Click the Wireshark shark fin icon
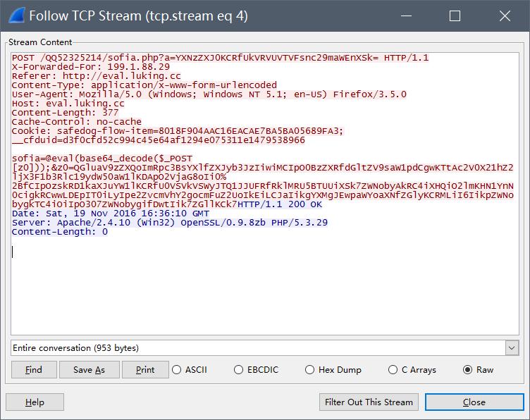 [x=17, y=16]
